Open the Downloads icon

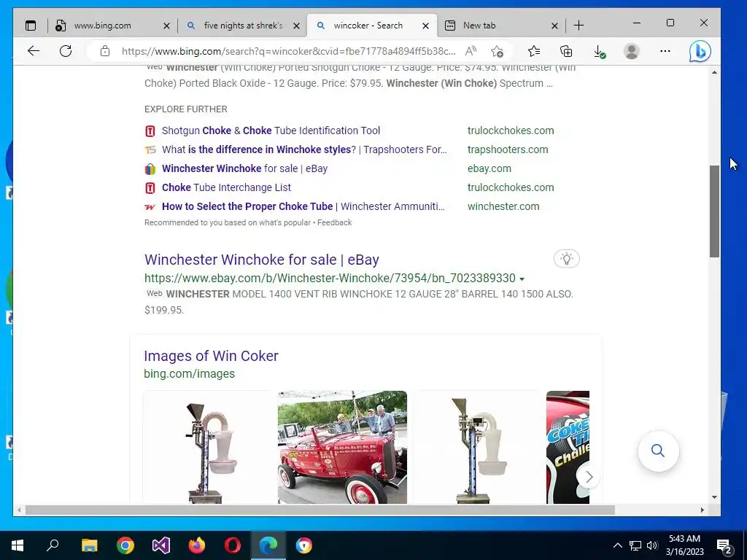600,52
